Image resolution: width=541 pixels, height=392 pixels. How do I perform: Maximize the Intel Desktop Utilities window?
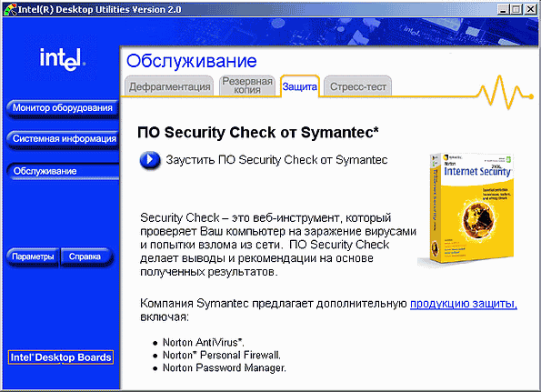(516, 9)
